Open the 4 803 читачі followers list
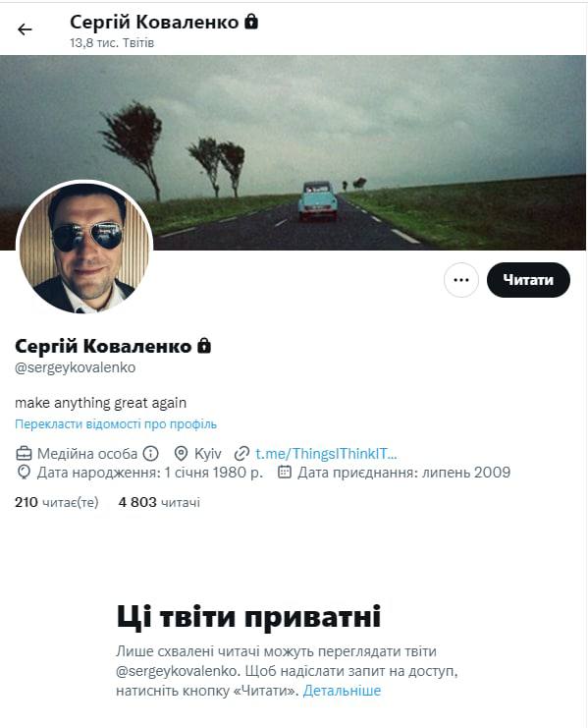The image size is (588, 728). click(159, 502)
